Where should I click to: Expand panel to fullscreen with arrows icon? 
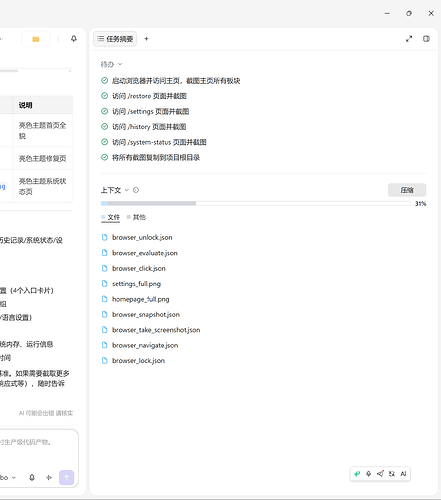[x=409, y=39]
